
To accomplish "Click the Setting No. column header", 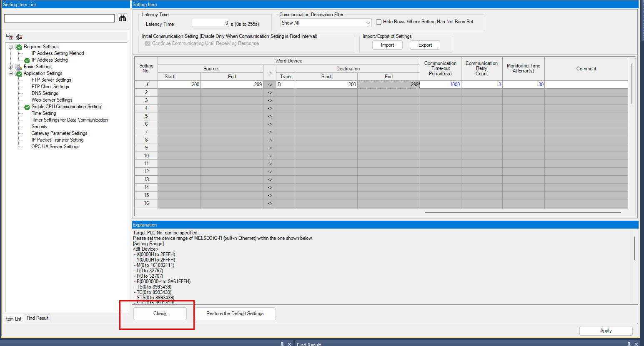I will coord(146,69).
